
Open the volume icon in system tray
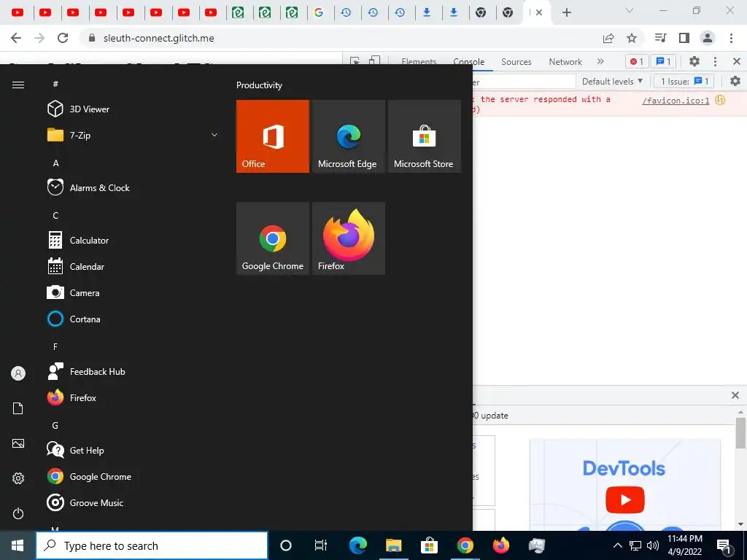653,545
